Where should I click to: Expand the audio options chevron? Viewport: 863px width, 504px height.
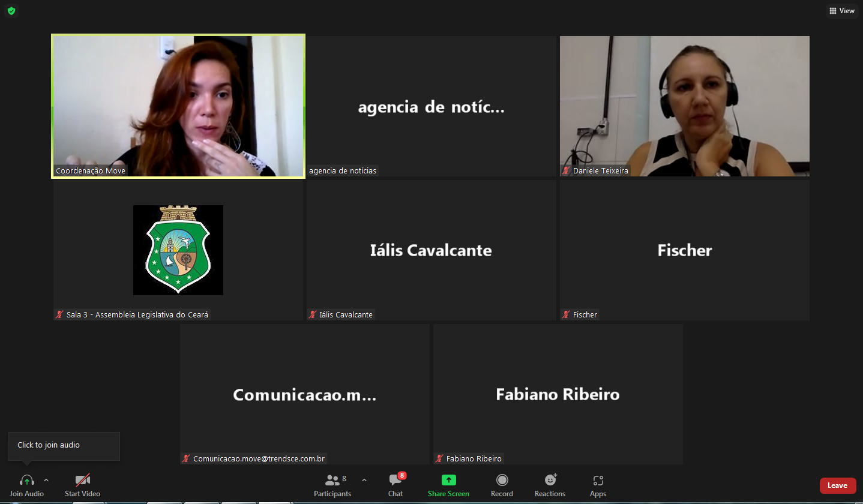46,480
